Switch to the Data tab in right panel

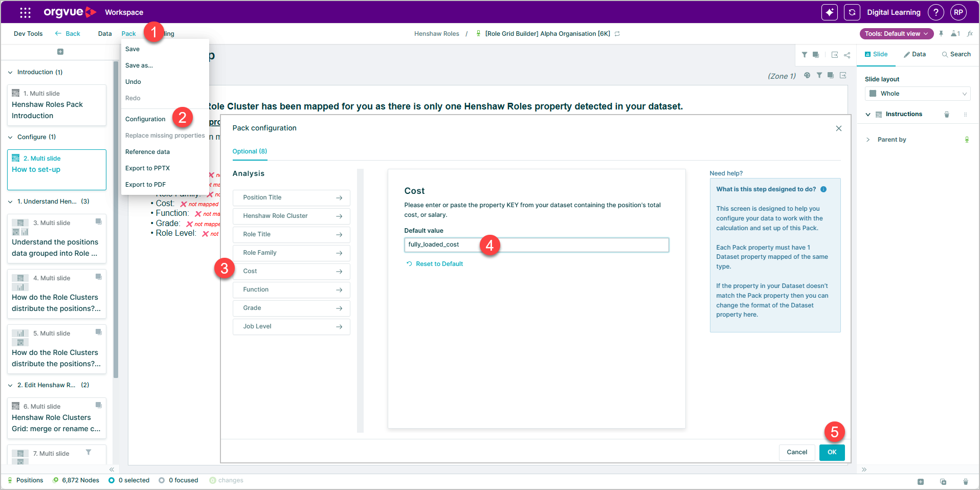point(915,54)
